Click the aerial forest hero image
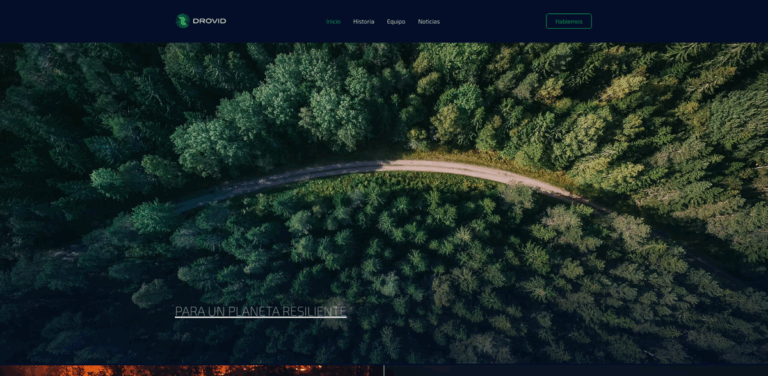The image size is (768, 376). [x=384, y=203]
